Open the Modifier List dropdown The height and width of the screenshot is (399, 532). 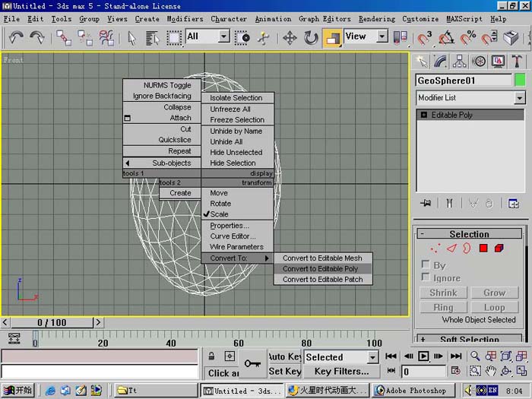pyautogui.click(x=470, y=98)
